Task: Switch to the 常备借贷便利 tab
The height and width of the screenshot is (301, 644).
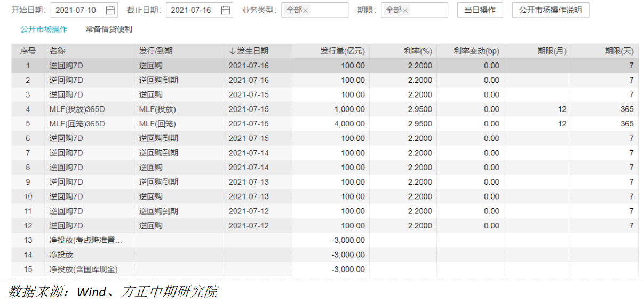Action: point(109,29)
